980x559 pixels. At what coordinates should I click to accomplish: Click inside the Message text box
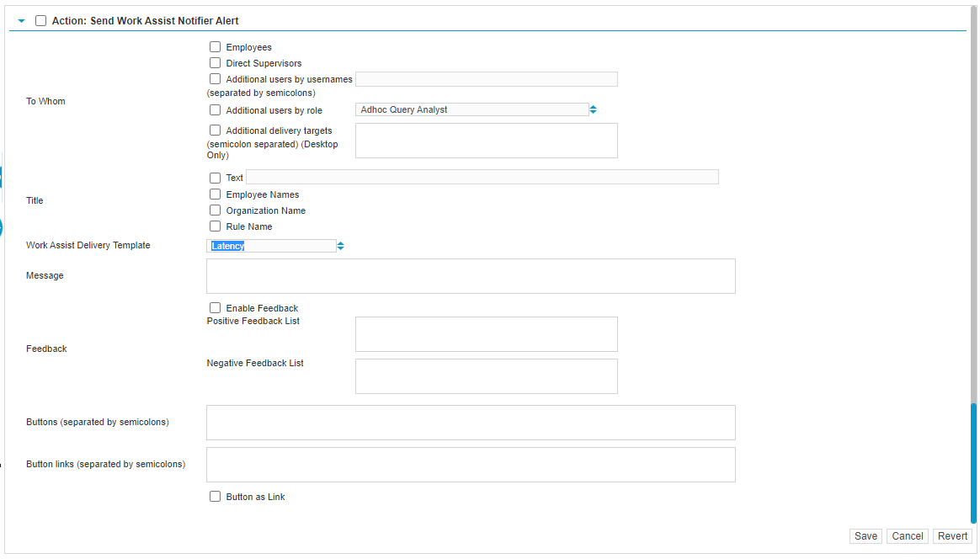click(x=471, y=276)
